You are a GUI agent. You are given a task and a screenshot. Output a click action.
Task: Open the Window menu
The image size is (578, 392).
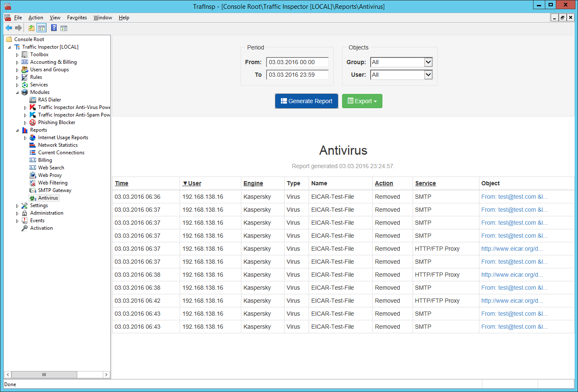coord(103,18)
